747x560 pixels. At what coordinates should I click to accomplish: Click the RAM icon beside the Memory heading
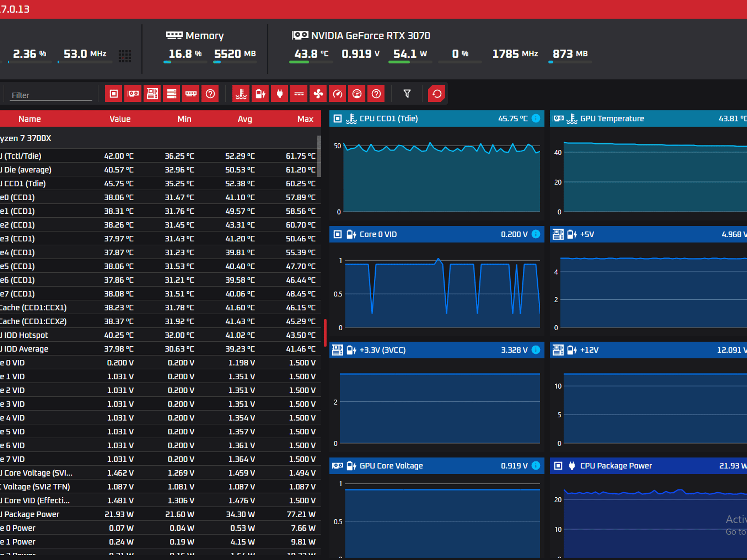tap(174, 35)
